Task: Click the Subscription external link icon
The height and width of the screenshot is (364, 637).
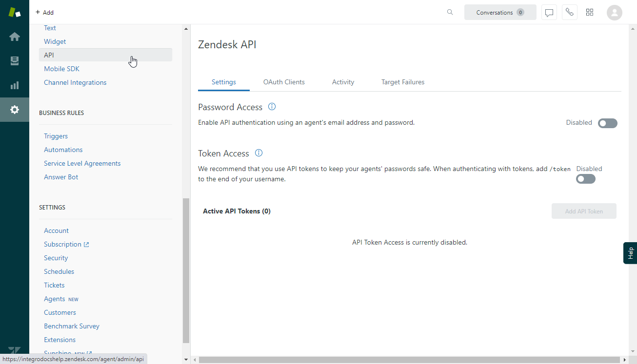Action: click(86, 245)
